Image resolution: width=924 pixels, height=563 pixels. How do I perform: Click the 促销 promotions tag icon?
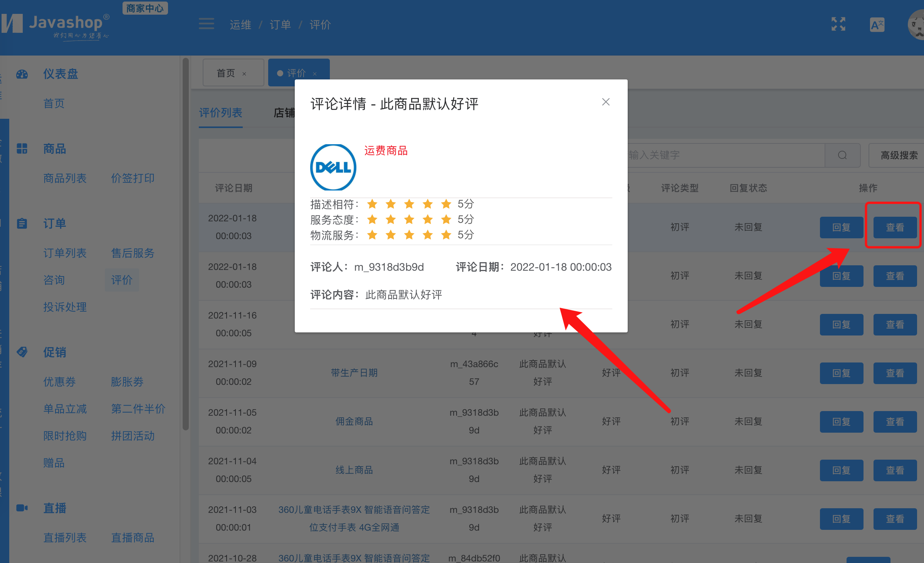click(x=22, y=352)
